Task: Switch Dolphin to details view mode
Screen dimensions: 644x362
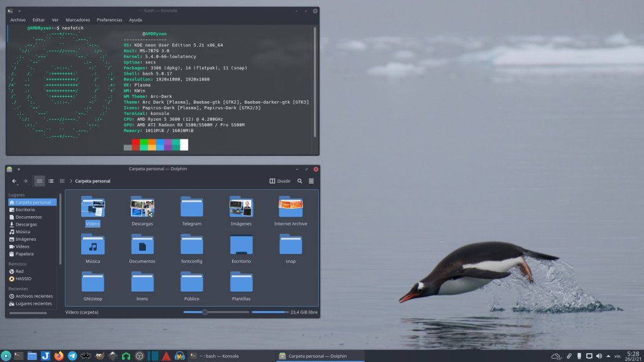Action: [62, 181]
